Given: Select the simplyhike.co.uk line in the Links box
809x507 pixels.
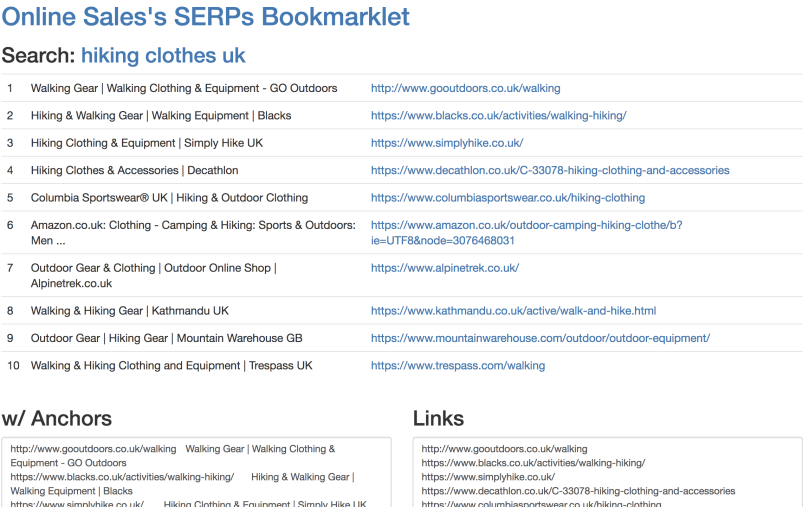Looking at the screenshot, I should coord(488,477).
